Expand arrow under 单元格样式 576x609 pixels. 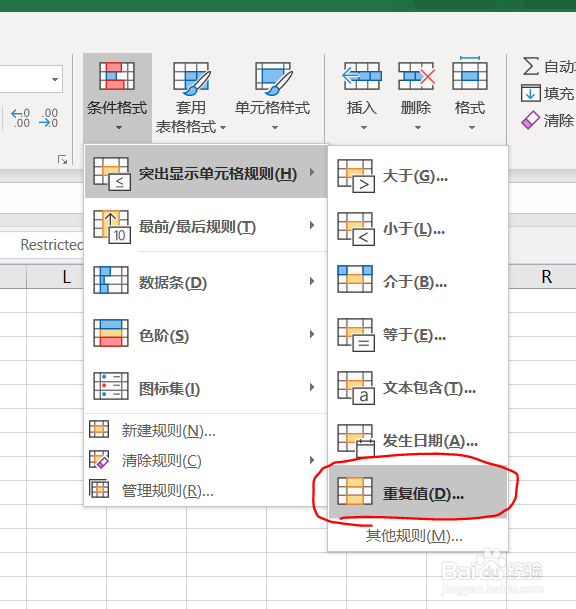(275, 127)
